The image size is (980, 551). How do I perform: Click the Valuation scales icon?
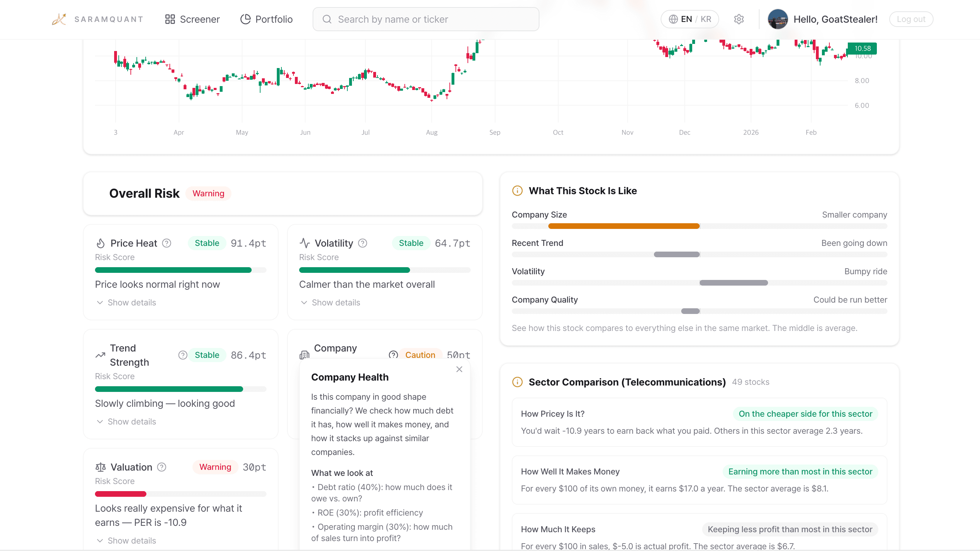click(100, 467)
